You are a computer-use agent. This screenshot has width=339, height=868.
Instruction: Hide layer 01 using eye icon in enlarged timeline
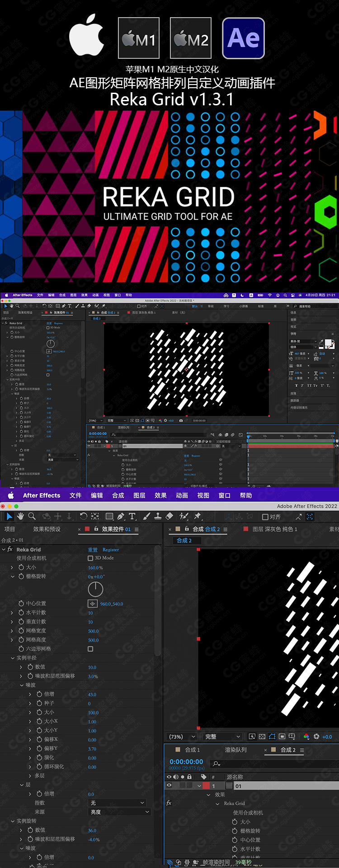coord(169,786)
